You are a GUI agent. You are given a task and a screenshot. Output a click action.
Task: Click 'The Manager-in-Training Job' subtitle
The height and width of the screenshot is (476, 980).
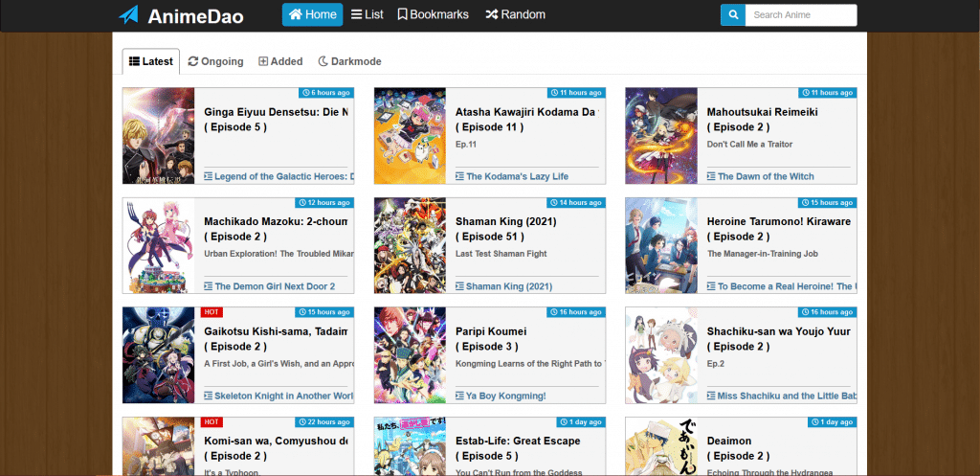pos(763,254)
